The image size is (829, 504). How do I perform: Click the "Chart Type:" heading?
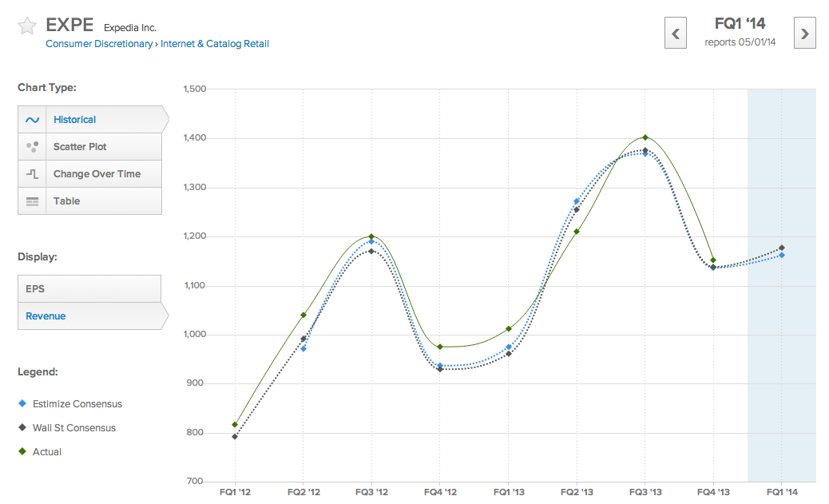pyautogui.click(x=47, y=88)
